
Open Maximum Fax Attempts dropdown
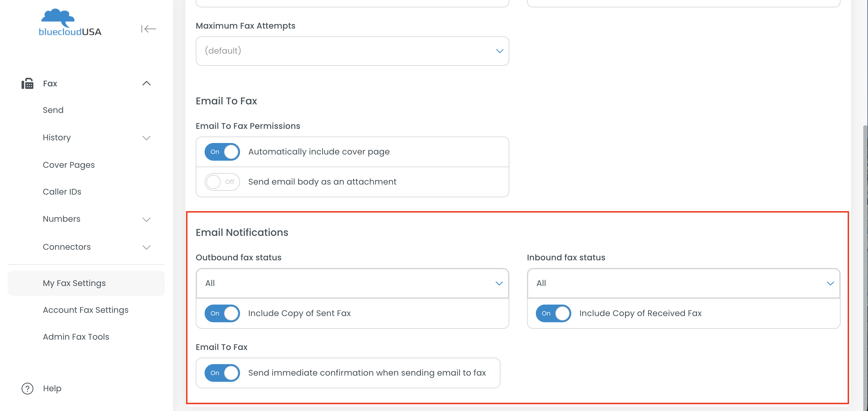[x=352, y=51]
